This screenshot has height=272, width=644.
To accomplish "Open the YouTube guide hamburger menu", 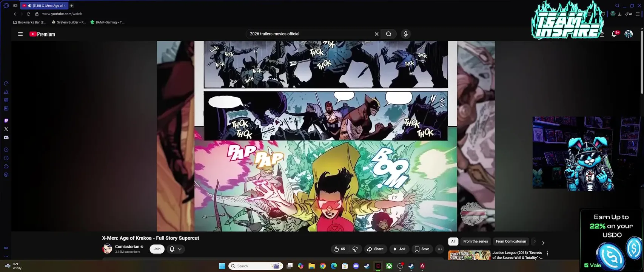I will (20, 34).
